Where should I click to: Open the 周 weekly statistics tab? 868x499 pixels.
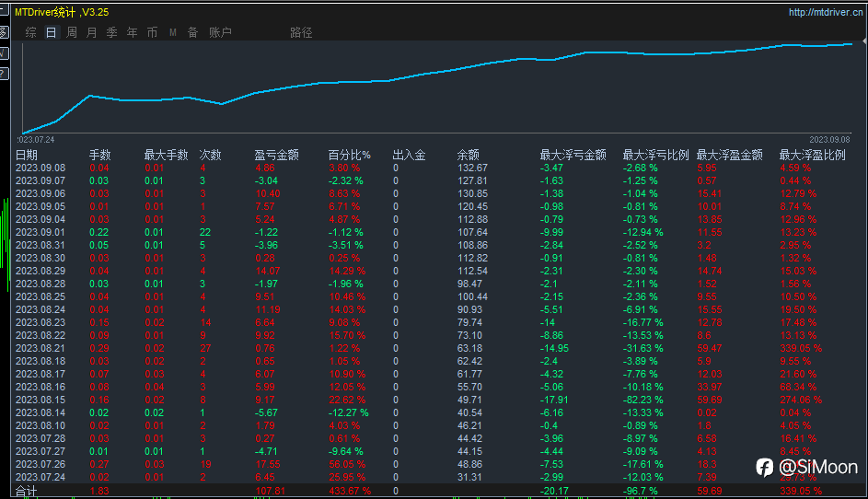pos(72,32)
